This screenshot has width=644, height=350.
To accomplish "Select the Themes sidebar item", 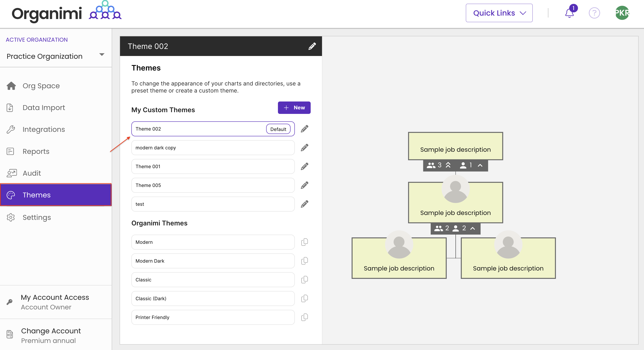I will click(56, 195).
